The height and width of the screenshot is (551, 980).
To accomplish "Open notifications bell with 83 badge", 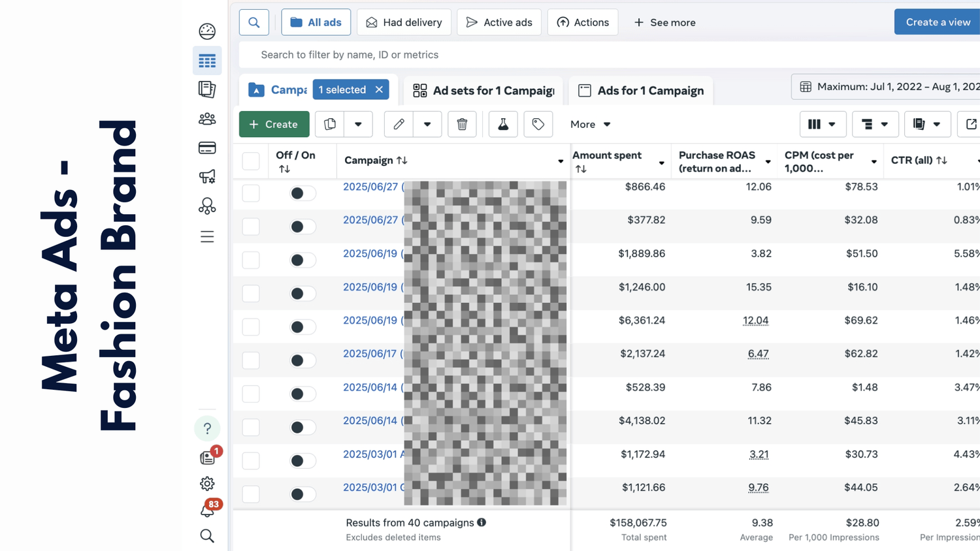I will [x=208, y=510].
